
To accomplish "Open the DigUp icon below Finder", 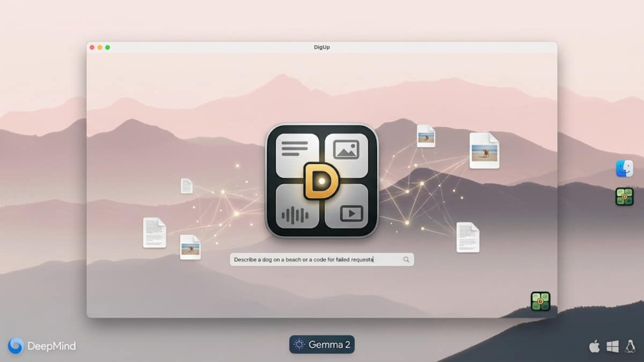I will pyautogui.click(x=625, y=197).
